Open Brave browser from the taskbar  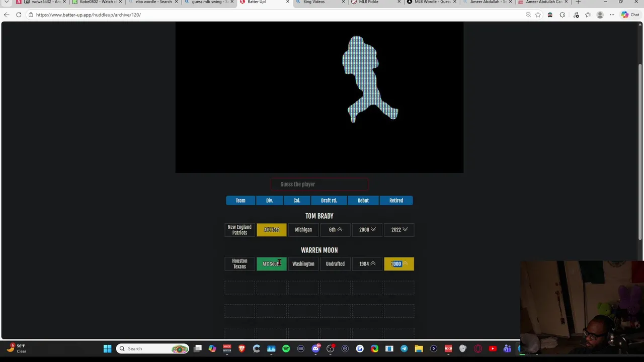(242, 348)
